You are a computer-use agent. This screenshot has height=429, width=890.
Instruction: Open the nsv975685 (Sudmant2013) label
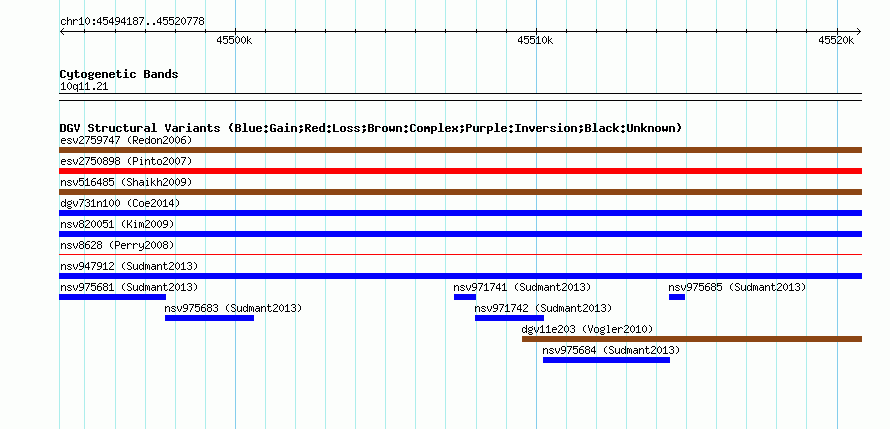click(737, 287)
